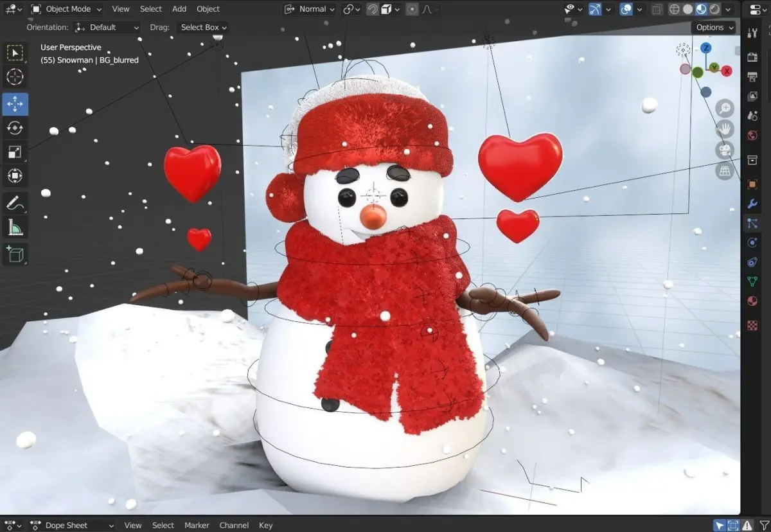Choose the Annotate pencil tool

[x=15, y=203]
